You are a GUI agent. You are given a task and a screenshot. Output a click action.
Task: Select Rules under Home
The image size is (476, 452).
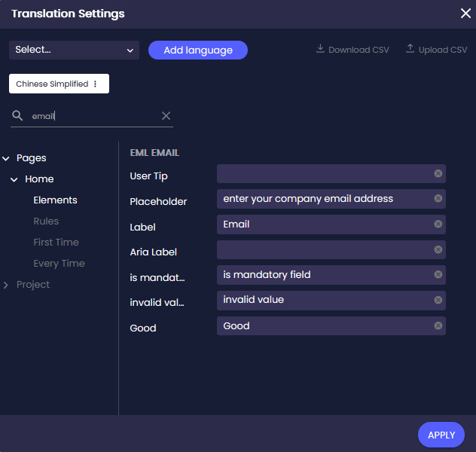(x=46, y=221)
